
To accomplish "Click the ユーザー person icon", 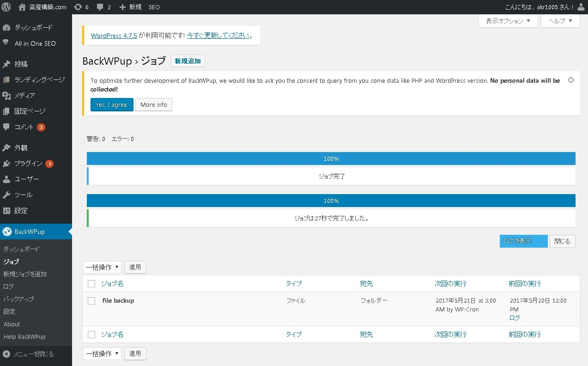I will [6, 179].
